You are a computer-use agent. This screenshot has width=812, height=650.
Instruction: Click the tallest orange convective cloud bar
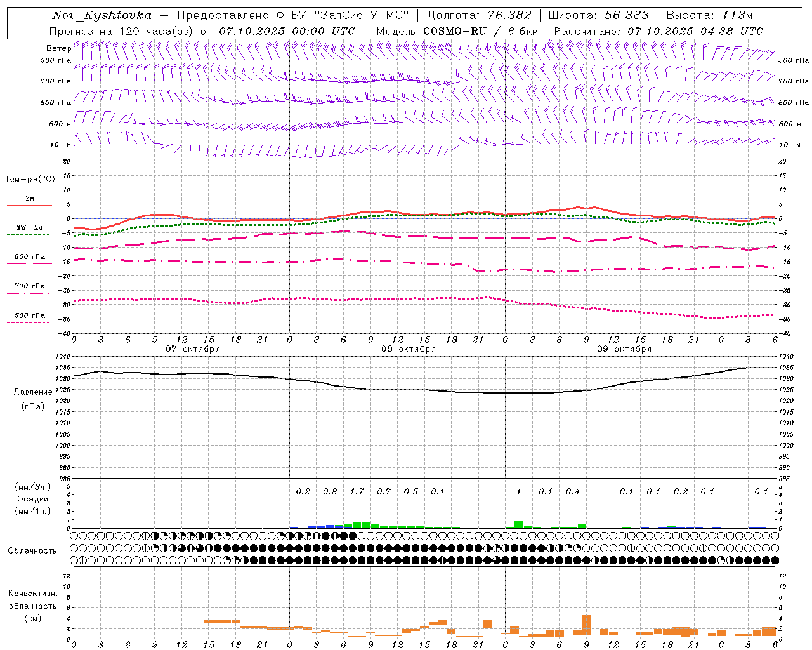click(x=586, y=625)
